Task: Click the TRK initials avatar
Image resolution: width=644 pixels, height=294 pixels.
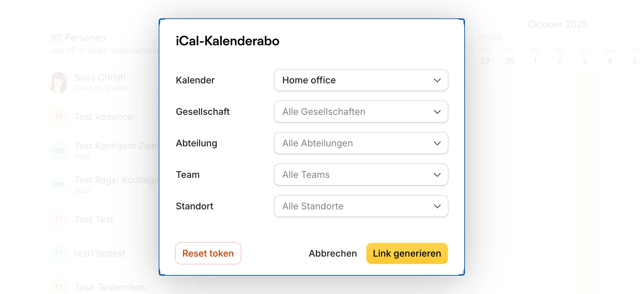Action: [58, 185]
